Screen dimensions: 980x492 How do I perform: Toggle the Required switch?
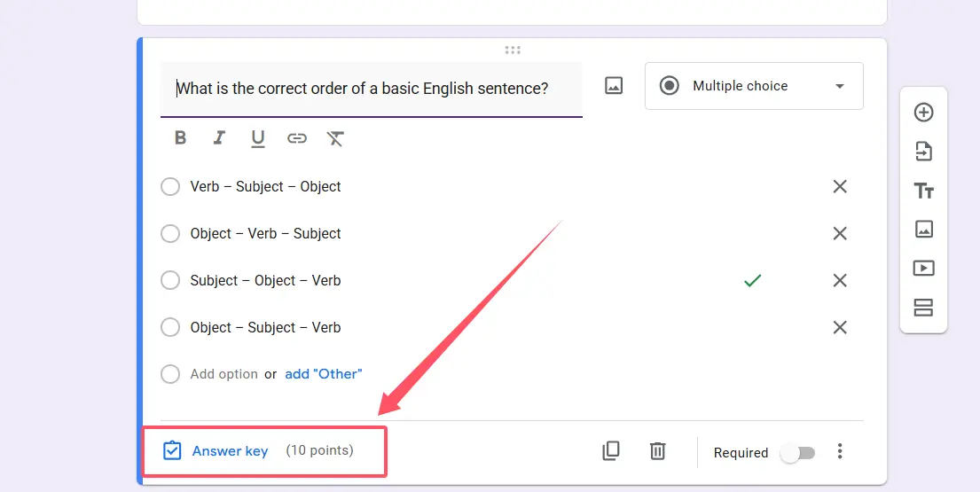(796, 453)
